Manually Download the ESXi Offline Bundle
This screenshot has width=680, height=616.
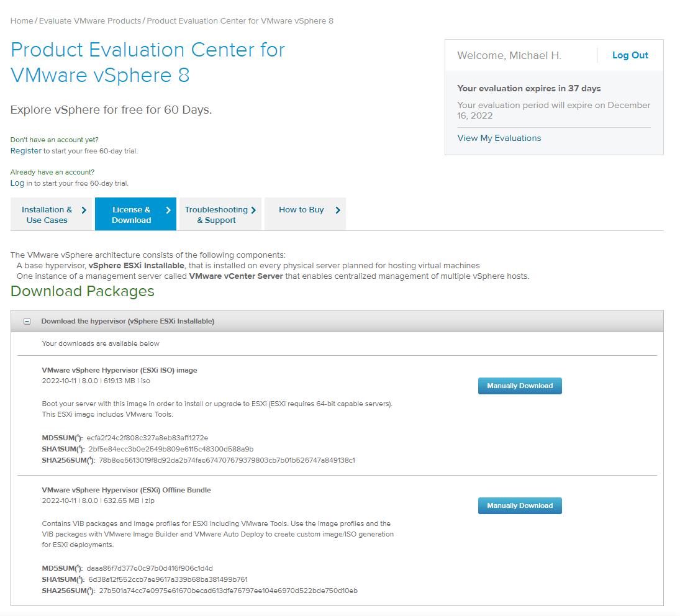(x=520, y=505)
